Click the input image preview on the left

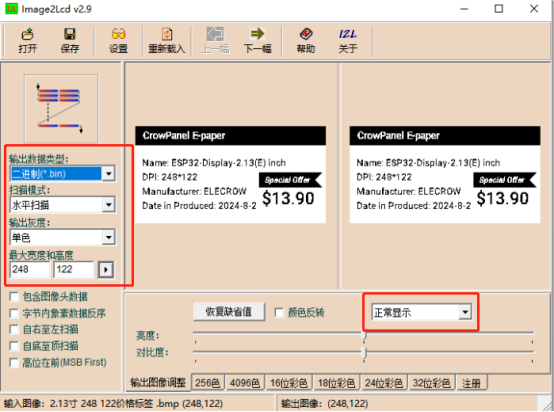(x=230, y=175)
